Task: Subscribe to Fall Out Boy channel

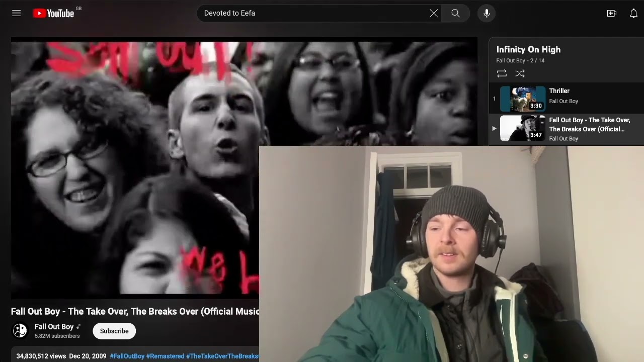Action: click(114, 331)
